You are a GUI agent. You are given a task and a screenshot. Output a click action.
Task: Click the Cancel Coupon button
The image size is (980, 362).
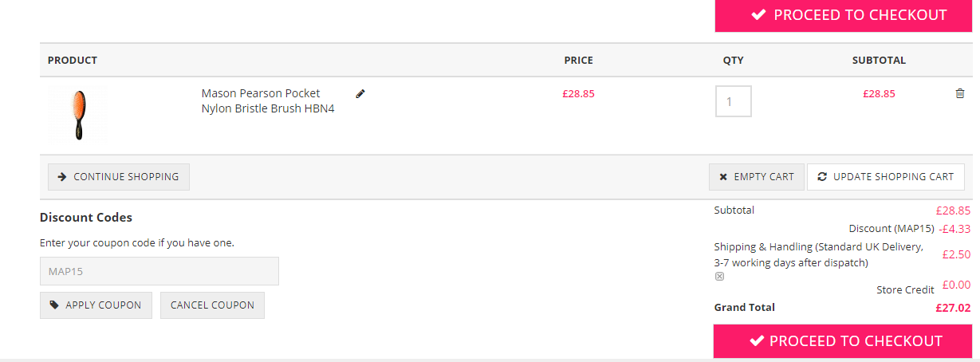tap(212, 305)
